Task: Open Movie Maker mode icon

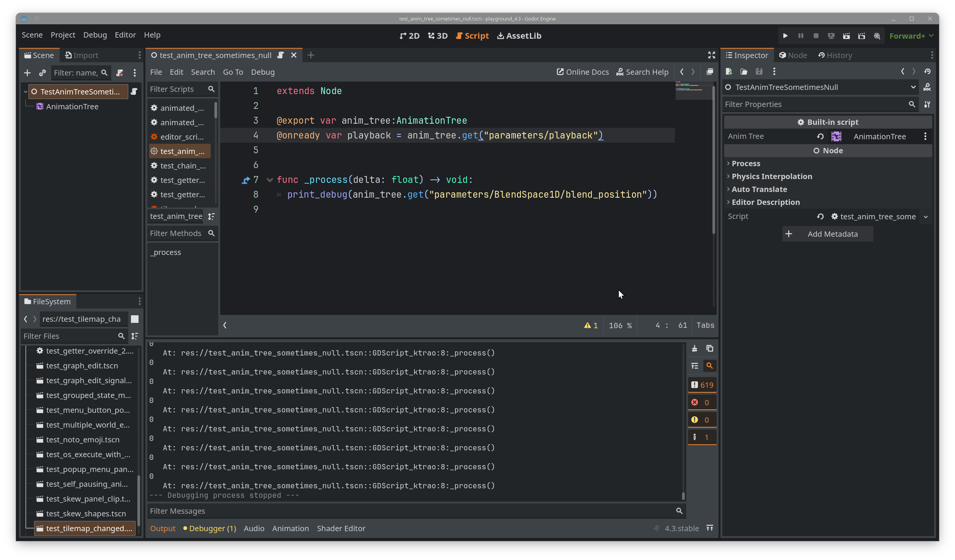Action: click(877, 36)
